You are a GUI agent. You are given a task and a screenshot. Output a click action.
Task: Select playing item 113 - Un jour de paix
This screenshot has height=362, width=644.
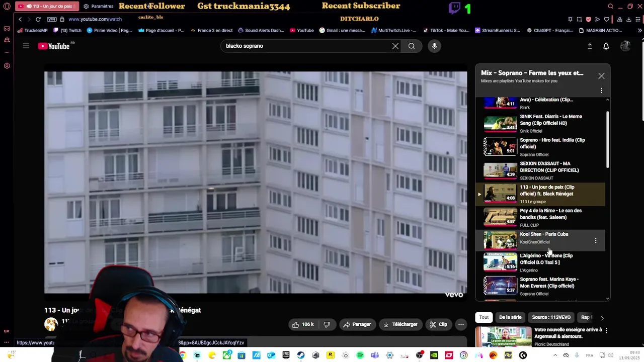[541, 194]
